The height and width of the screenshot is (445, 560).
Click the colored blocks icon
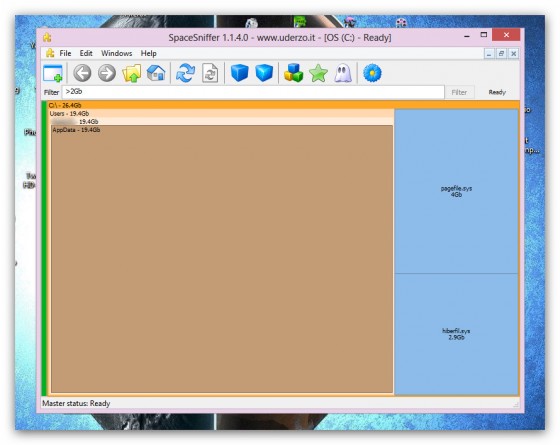pyautogui.click(x=294, y=73)
